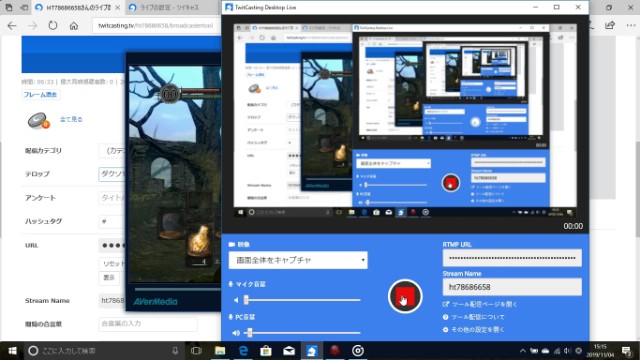This screenshot has height=360, width=640.
Task: Mute the microphone volume speaker icon
Action: click(236, 300)
